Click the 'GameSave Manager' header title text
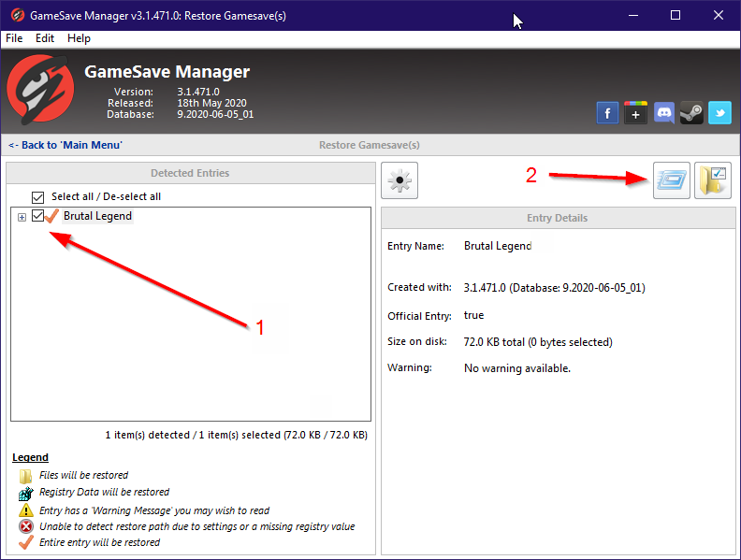This screenshot has width=741, height=560. [x=167, y=72]
